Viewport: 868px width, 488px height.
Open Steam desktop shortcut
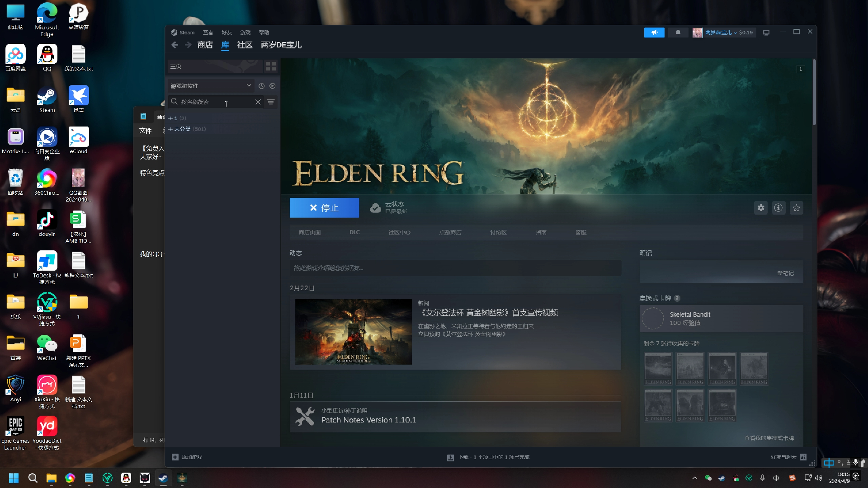coord(47,99)
